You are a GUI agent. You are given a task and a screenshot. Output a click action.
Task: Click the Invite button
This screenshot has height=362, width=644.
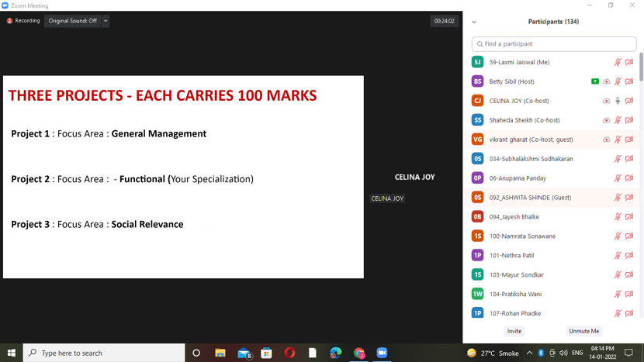[x=514, y=331]
